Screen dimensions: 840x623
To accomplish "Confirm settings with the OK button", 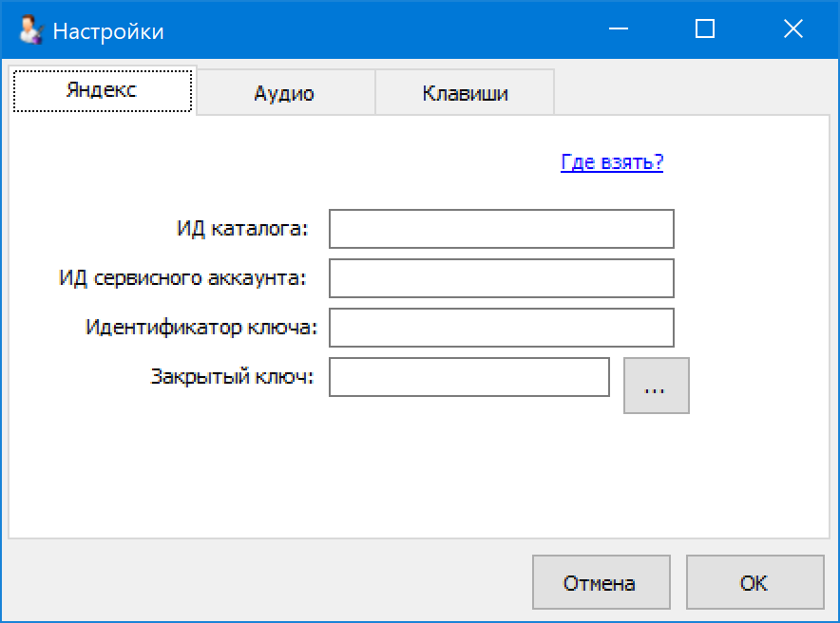I will [754, 582].
